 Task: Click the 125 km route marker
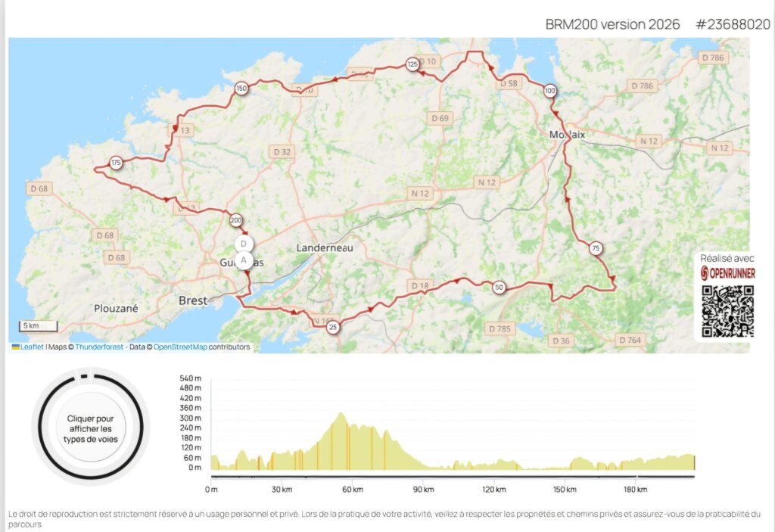[x=412, y=64]
